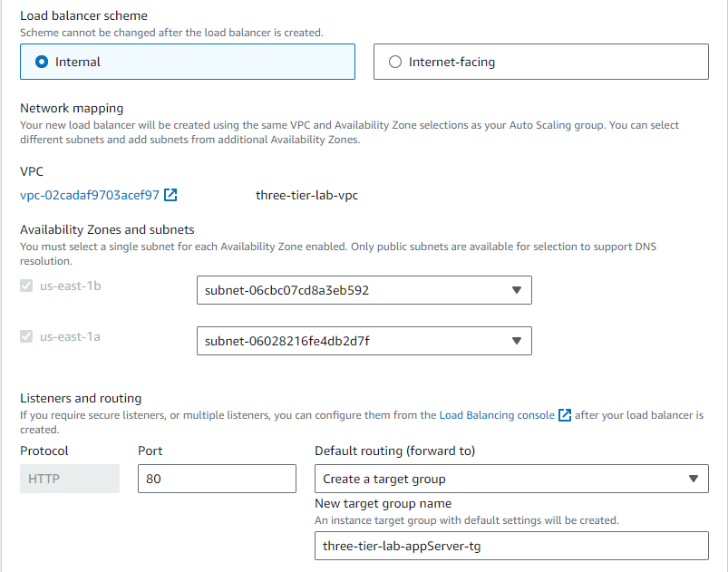Viewport: 728px width, 572px height.
Task: Open the Load Balancing console link
Action: pos(496,415)
